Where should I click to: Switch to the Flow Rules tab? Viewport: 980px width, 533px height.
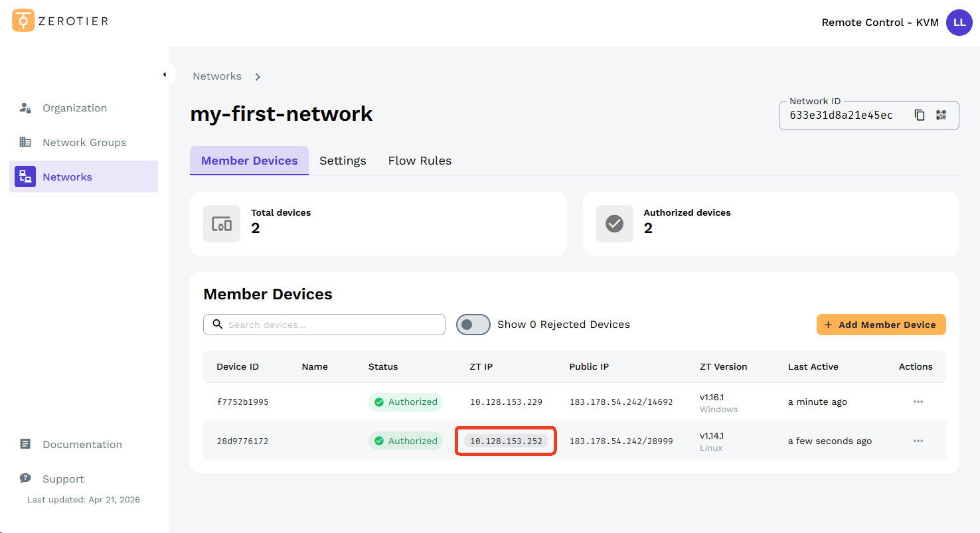[x=420, y=161]
